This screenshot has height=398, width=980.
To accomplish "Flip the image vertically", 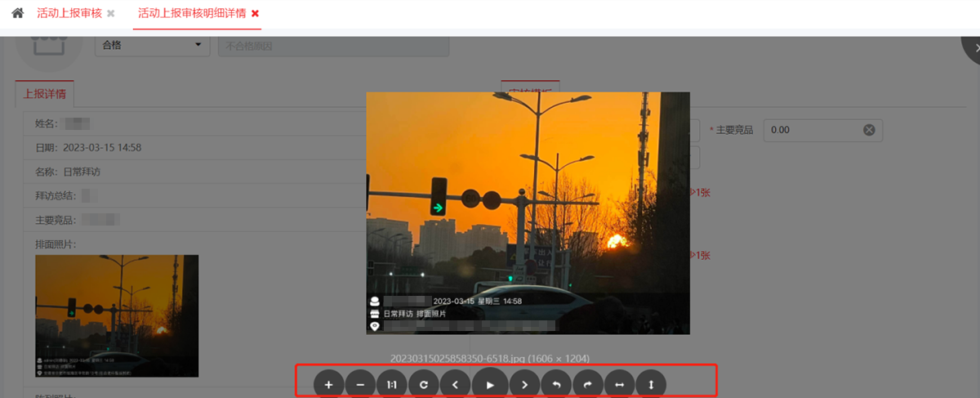I will pyautogui.click(x=651, y=384).
